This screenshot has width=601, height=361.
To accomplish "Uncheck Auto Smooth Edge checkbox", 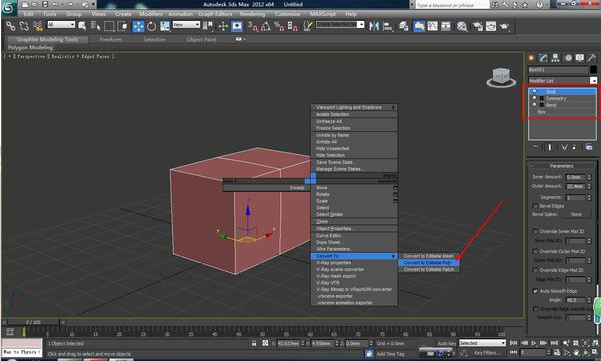I will click(535, 291).
